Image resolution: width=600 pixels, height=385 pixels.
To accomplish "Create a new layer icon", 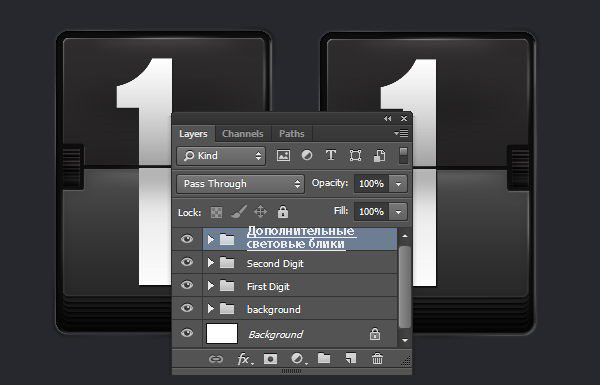I will 351,359.
